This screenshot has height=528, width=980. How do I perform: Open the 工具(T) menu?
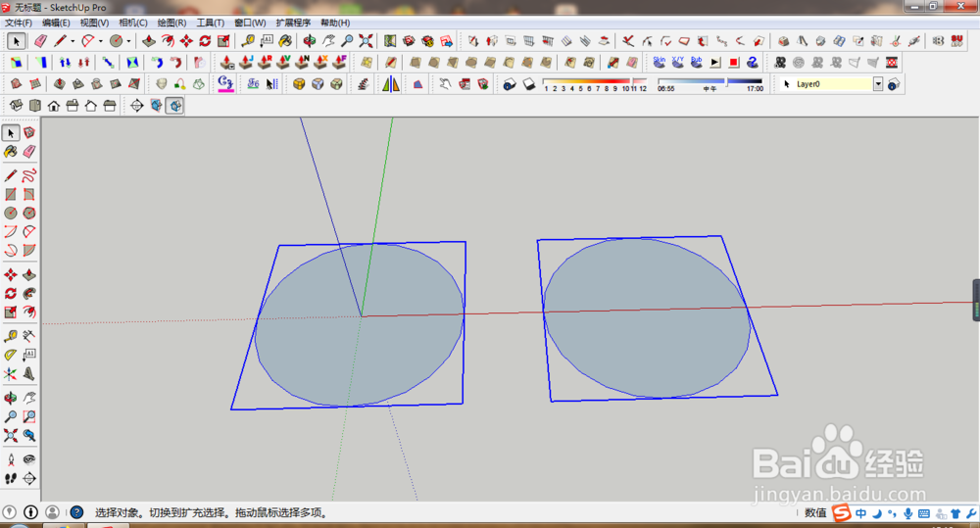coord(211,23)
